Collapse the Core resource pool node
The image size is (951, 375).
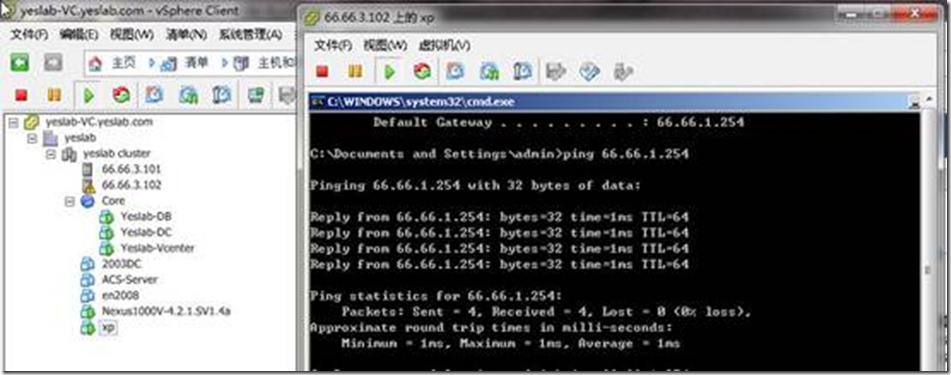(x=70, y=201)
